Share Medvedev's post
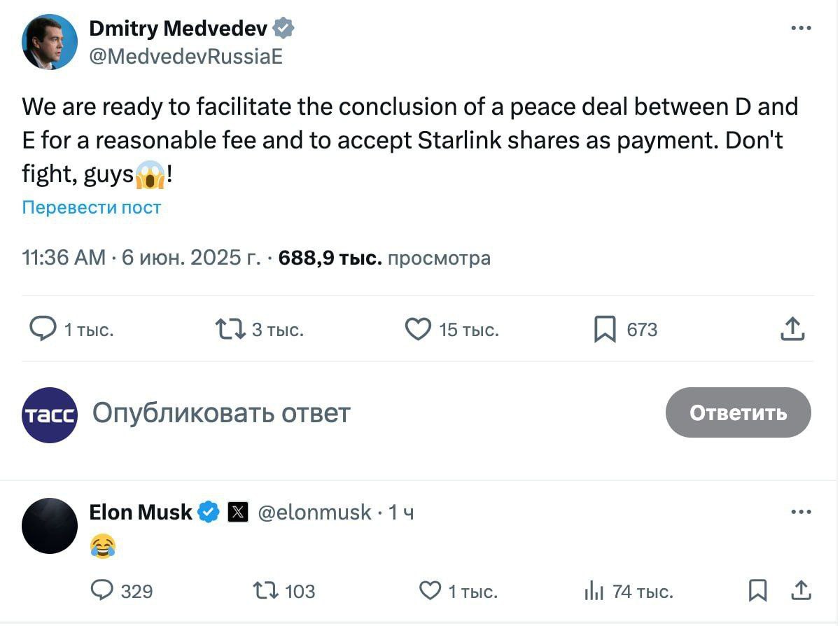This screenshot has height=626, width=840. pyautogui.click(x=792, y=328)
